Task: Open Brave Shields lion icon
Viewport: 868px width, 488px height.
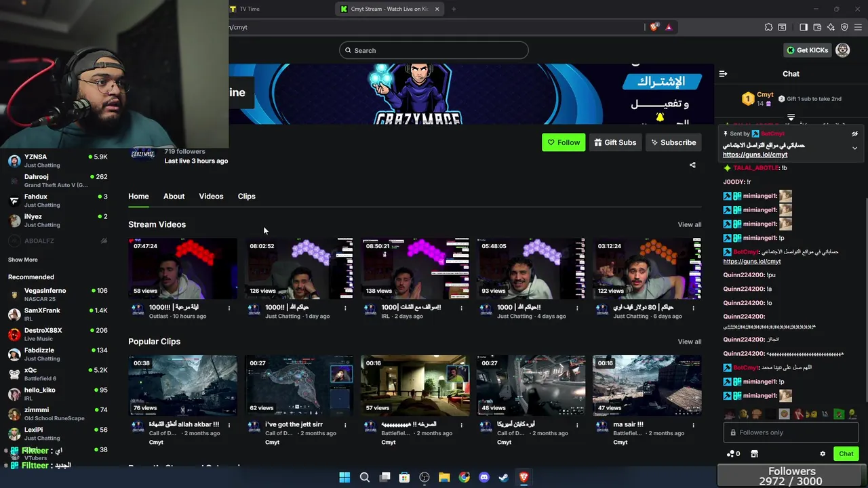Action: [654, 27]
